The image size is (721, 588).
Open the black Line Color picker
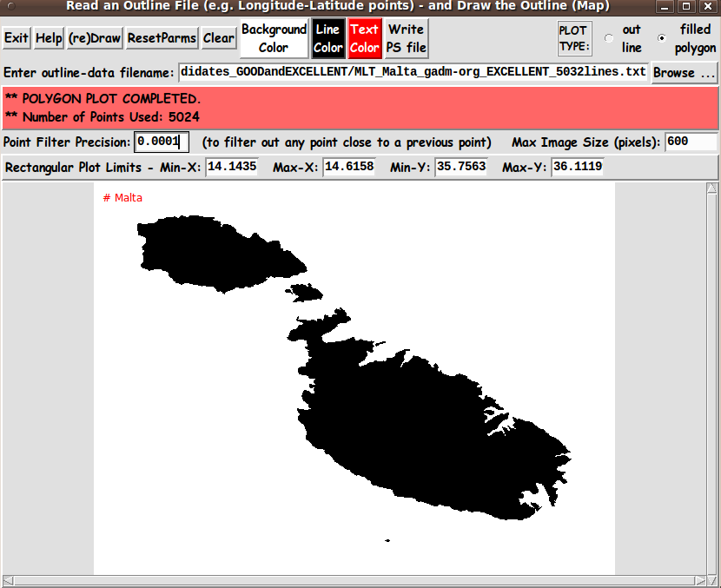328,38
